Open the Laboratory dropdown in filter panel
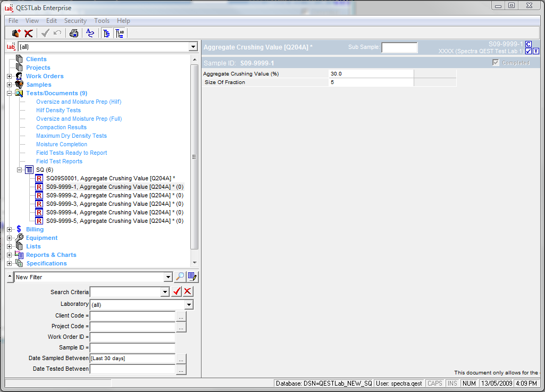 (x=189, y=305)
